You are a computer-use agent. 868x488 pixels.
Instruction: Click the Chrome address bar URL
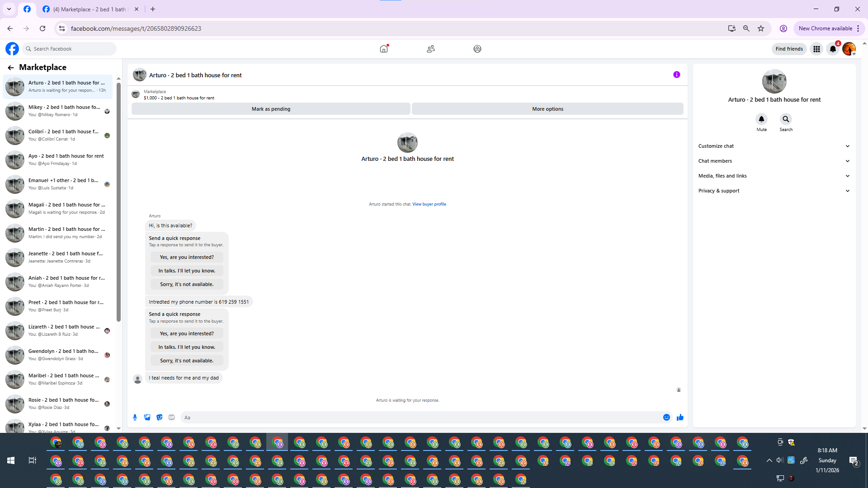pos(136,28)
